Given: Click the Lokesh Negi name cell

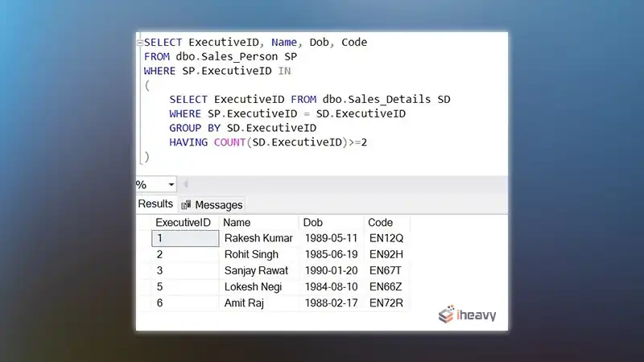Looking at the screenshot, I should coord(258,287).
